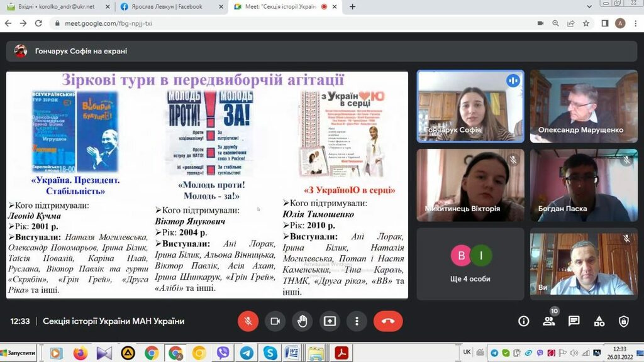Open a new browser tab
The width and height of the screenshot is (644, 362).
[x=353, y=7]
